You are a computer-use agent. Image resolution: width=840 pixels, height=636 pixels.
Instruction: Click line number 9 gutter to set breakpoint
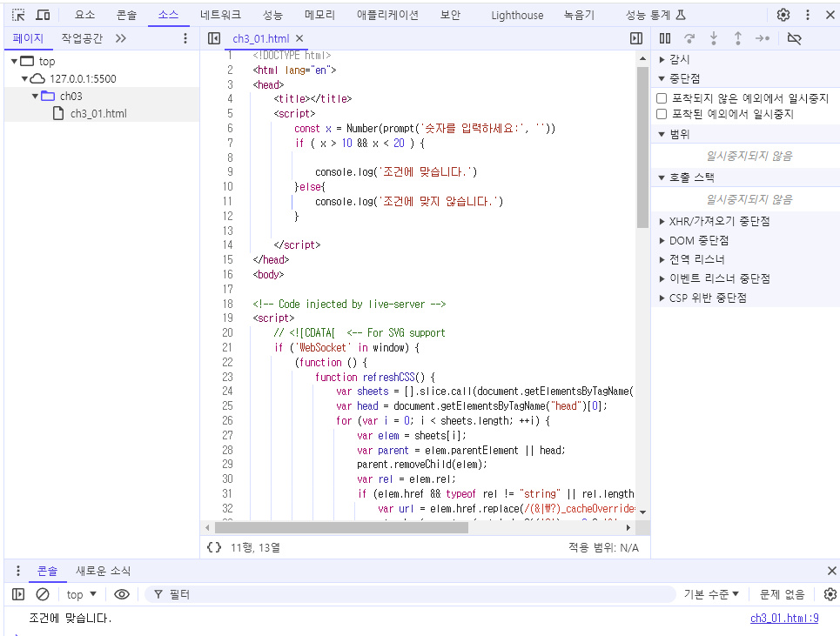[230, 172]
